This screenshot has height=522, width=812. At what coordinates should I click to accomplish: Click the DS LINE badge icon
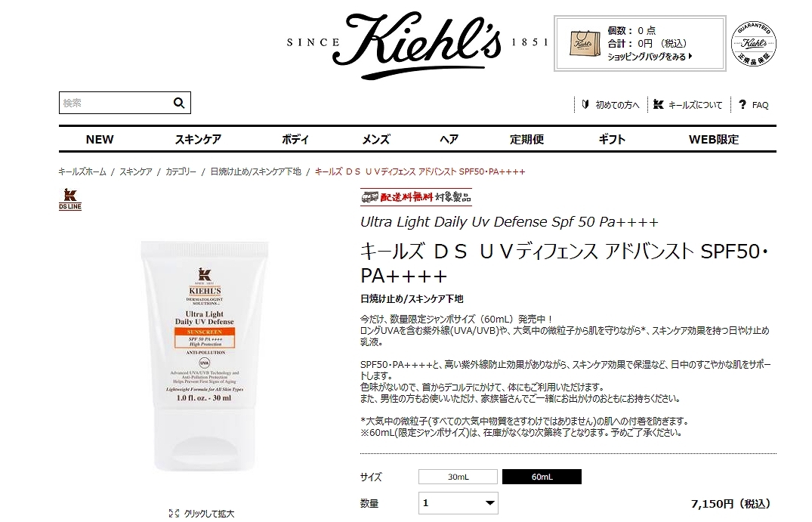point(70,200)
